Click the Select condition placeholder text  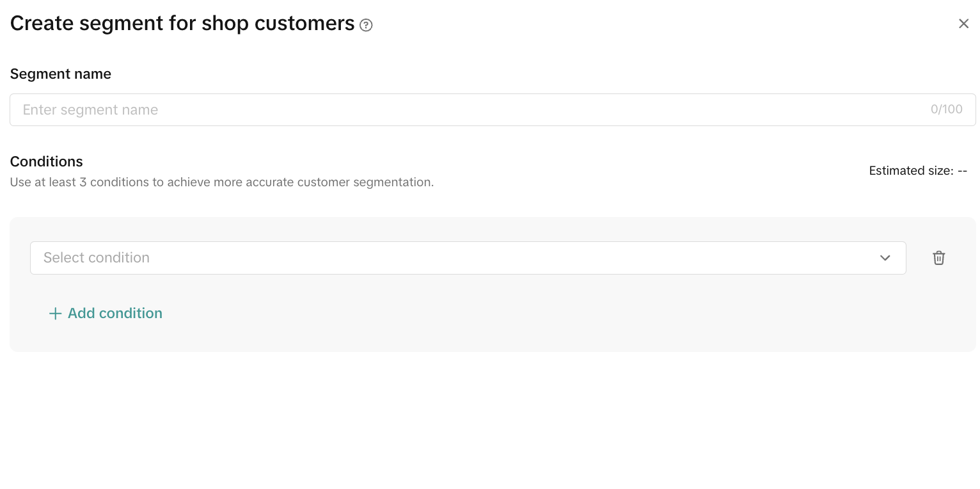[x=97, y=258]
